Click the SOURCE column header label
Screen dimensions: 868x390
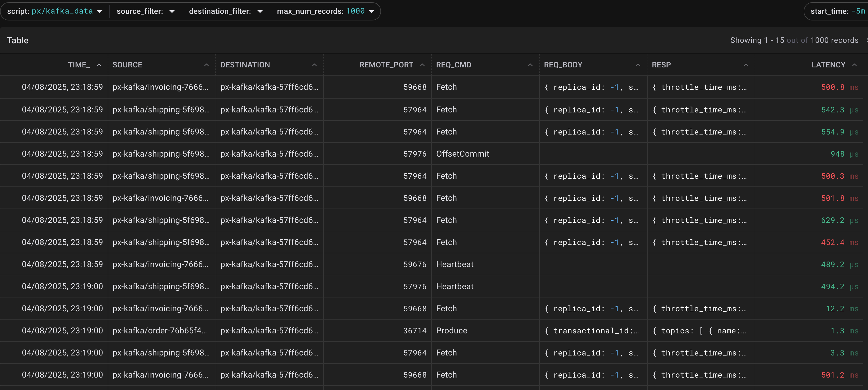[127, 65]
